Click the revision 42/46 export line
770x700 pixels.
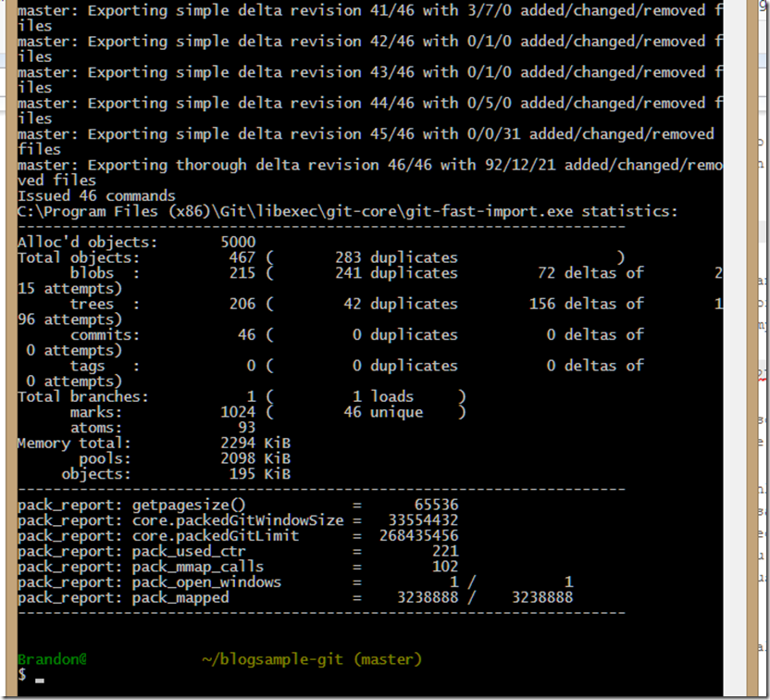370,49
